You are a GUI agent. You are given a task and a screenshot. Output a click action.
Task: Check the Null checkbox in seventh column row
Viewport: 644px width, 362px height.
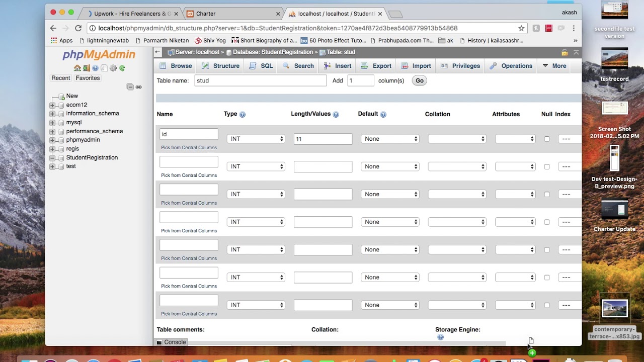[x=547, y=305]
